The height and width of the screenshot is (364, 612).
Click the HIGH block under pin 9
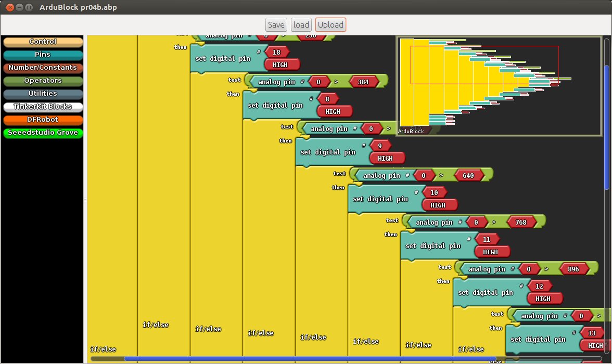tap(387, 159)
